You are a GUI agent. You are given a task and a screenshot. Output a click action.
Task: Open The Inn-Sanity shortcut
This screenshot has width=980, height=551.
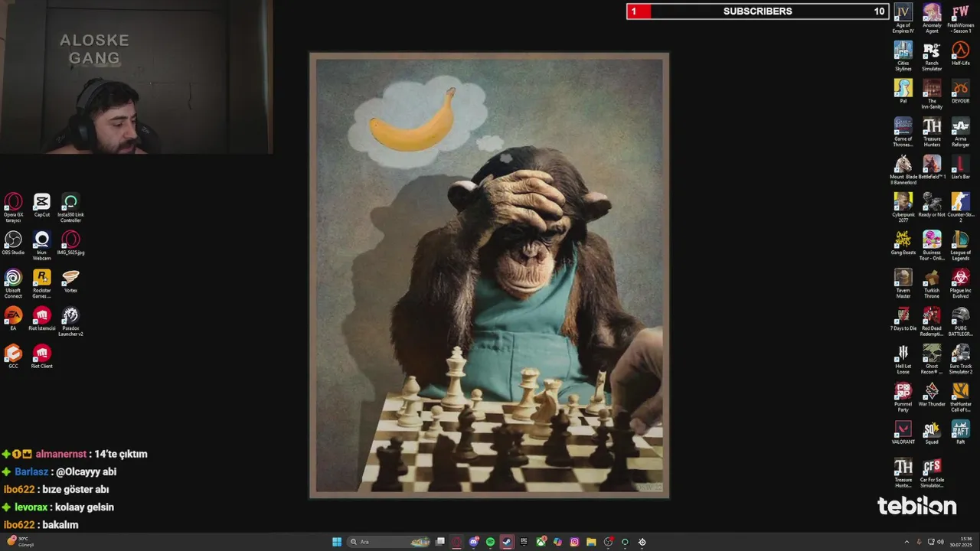(932, 94)
